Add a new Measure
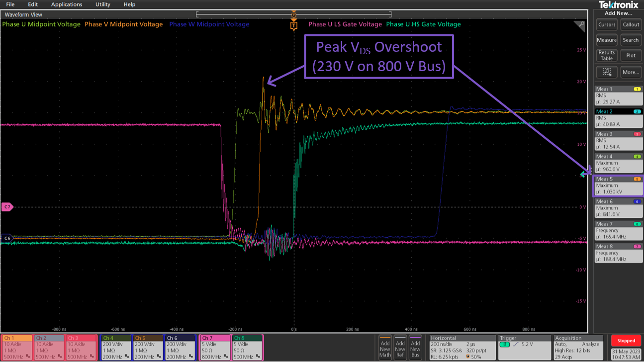The width and height of the screenshot is (644, 362). pyautogui.click(x=607, y=40)
